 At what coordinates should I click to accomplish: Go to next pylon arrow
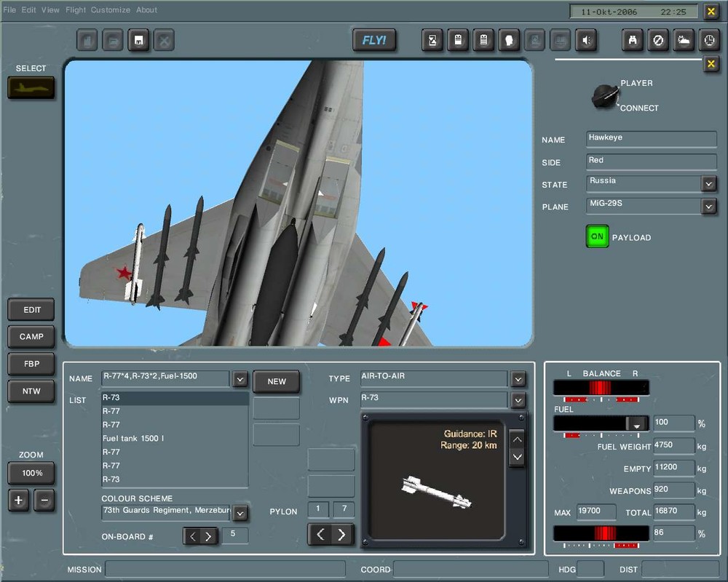[x=342, y=534]
